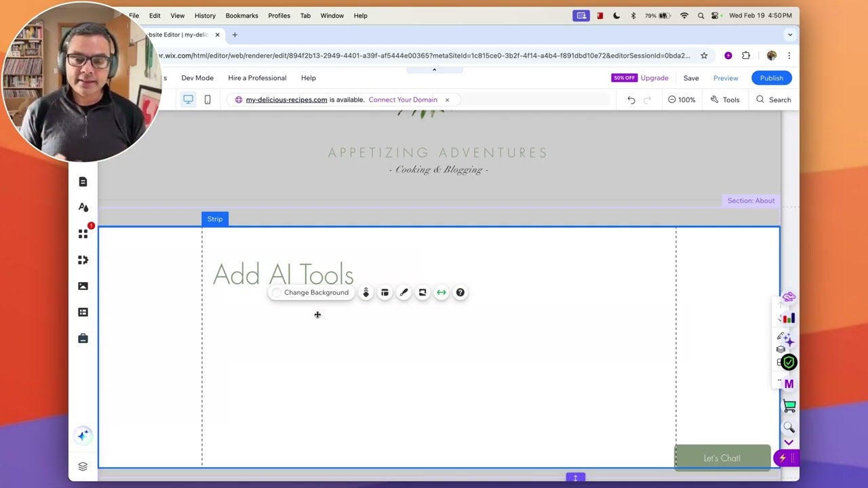
Task: Open the editor Help menu
Action: pyautogui.click(x=309, y=78)
